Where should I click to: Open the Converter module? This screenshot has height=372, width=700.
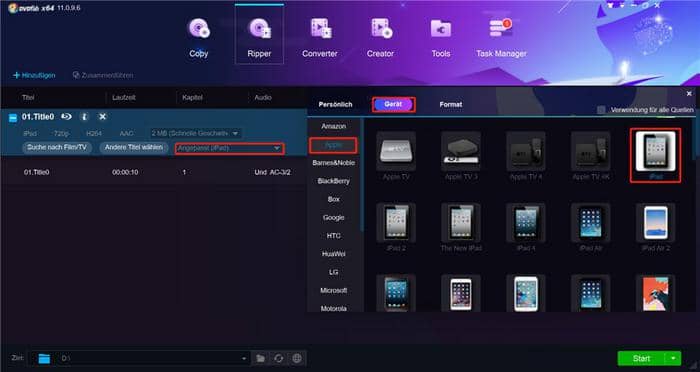click(x=320, y=38)
